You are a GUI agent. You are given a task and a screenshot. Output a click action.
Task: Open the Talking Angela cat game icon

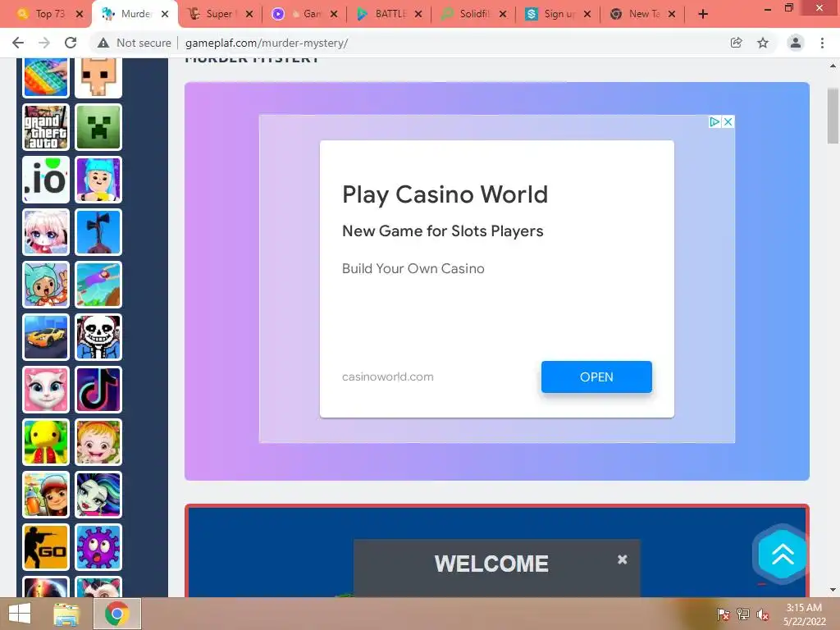tap(46, 390)
